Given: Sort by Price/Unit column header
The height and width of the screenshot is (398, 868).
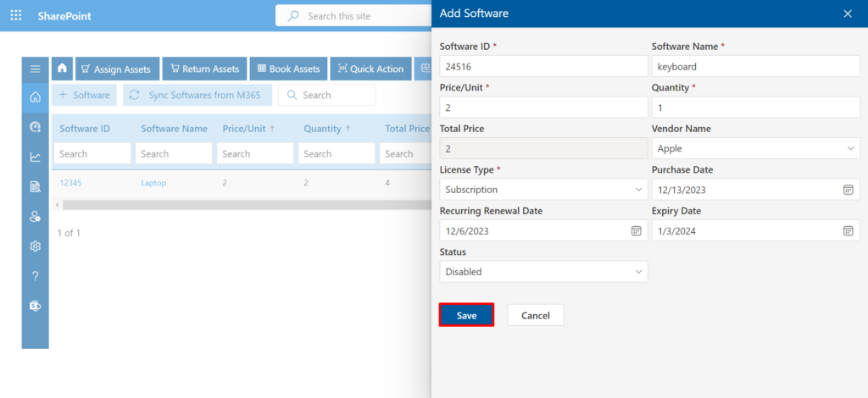Looking at the screenshot, I should (x=248, y=129).
